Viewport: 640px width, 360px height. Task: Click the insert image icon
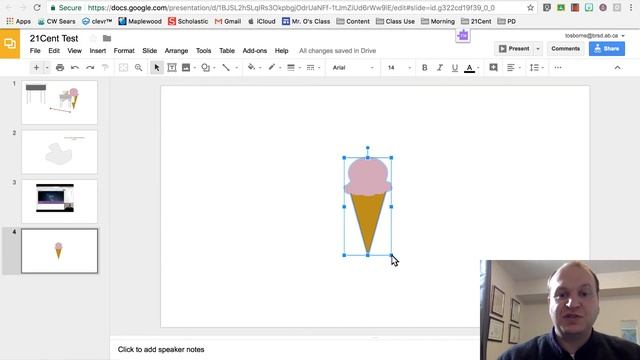186,68
